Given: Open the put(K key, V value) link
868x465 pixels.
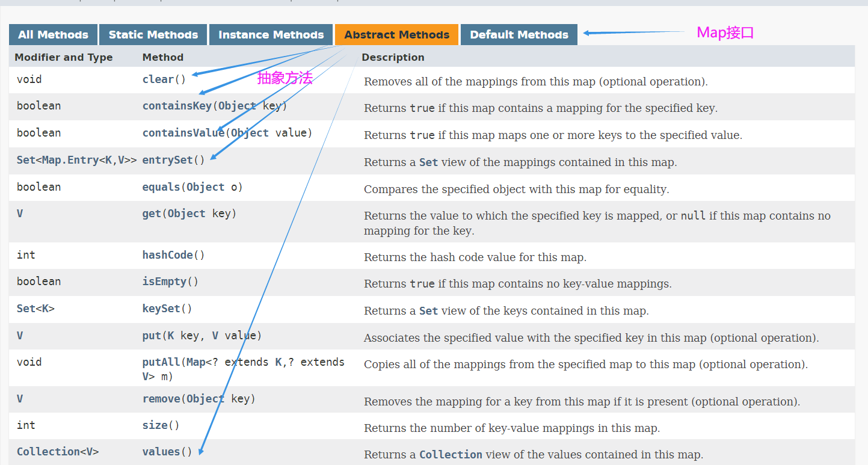Looking at the screenshot, I should 152,336.
